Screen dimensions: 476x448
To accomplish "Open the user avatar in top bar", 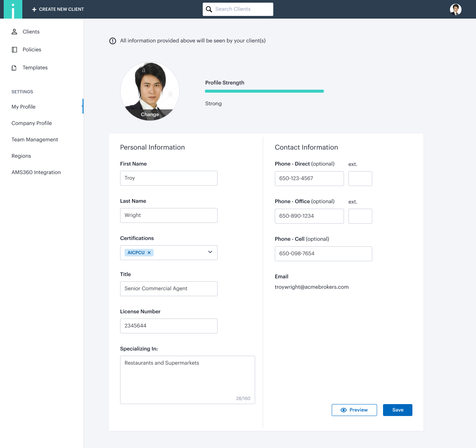I will (456, 9).
